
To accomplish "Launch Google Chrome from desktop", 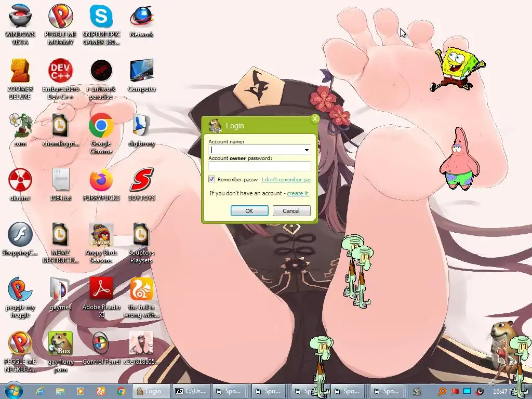I will click(x=101, y=133).
